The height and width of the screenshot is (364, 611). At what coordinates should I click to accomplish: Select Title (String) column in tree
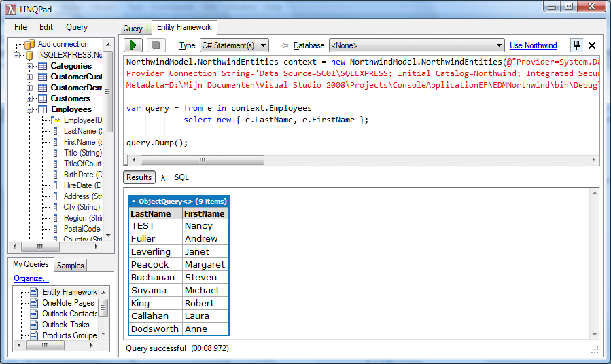(83, 153)
